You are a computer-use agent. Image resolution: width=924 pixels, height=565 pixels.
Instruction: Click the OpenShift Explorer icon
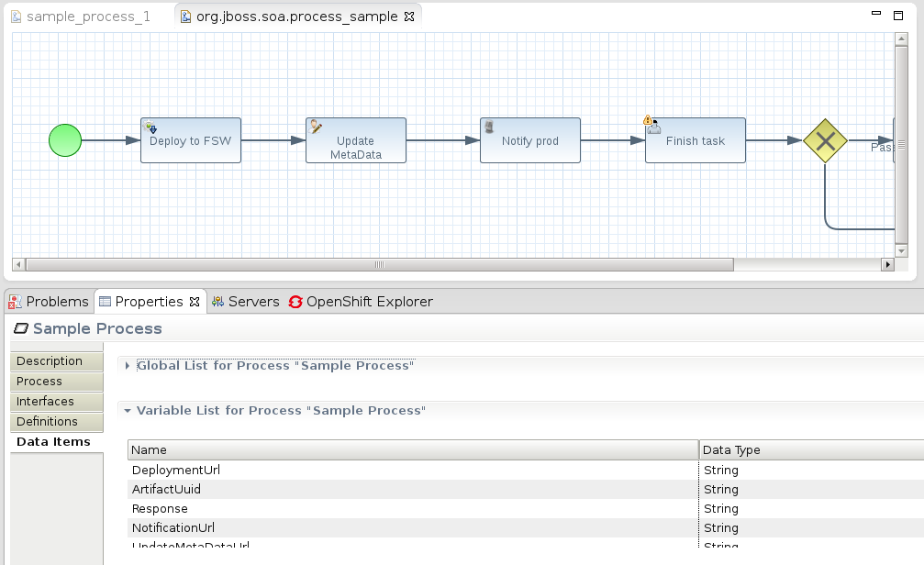[295, 302]
